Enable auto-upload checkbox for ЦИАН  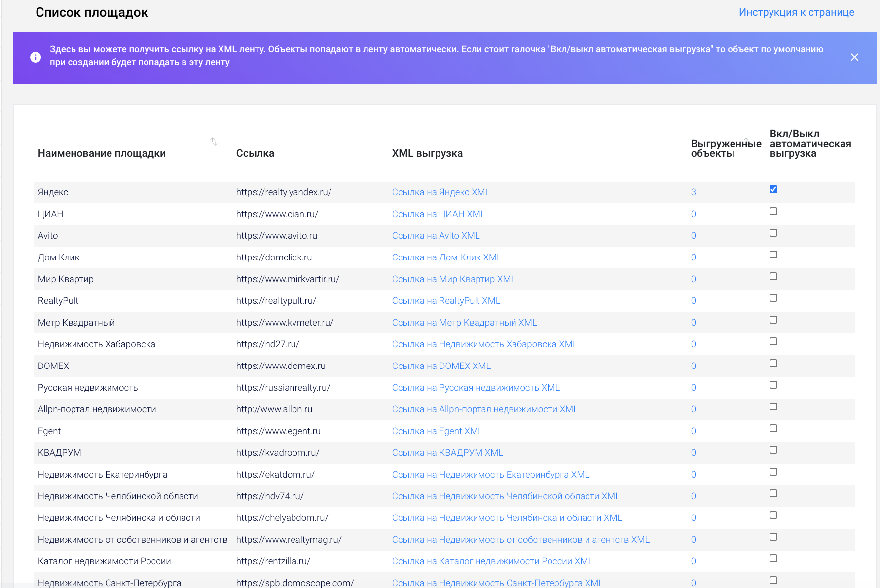[x=773, y=211]
